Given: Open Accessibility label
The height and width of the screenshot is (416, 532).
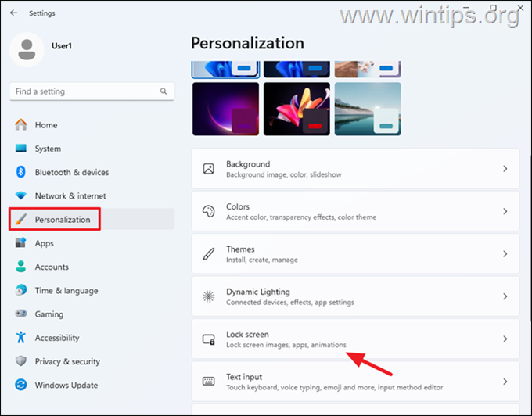Looking at the screenshot, I should click(x=57, y=338).
